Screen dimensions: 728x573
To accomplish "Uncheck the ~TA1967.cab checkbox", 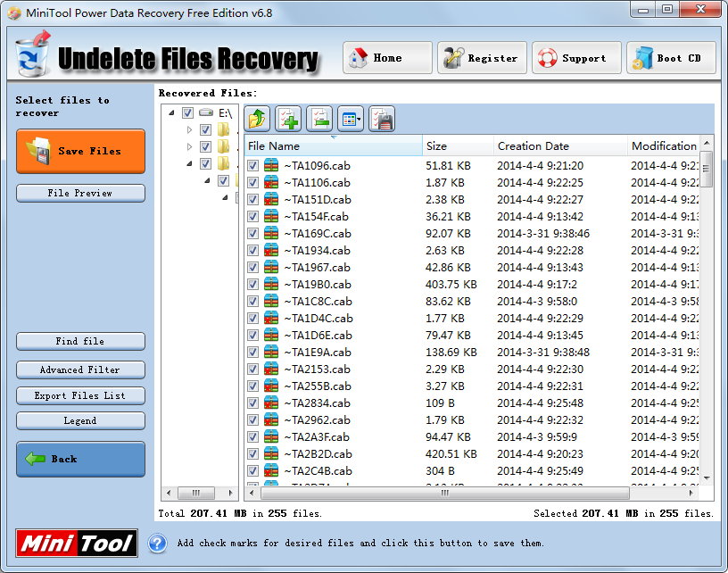I will point(252,268).
